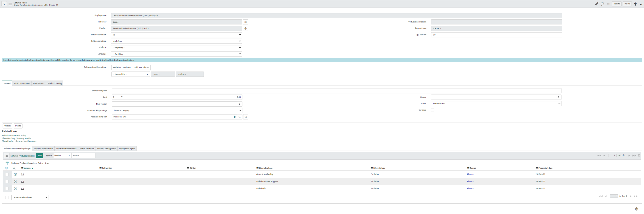Open the Software Model Results tab

(x=66, y=149)
